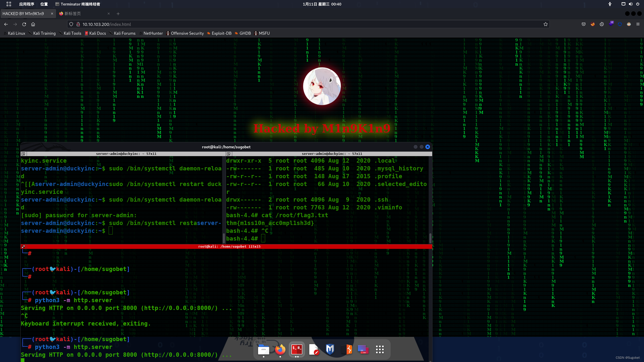Open Exploit-DB bookmark
The width and height of the screenshot is (644, 362).
[x=219, y=33]
